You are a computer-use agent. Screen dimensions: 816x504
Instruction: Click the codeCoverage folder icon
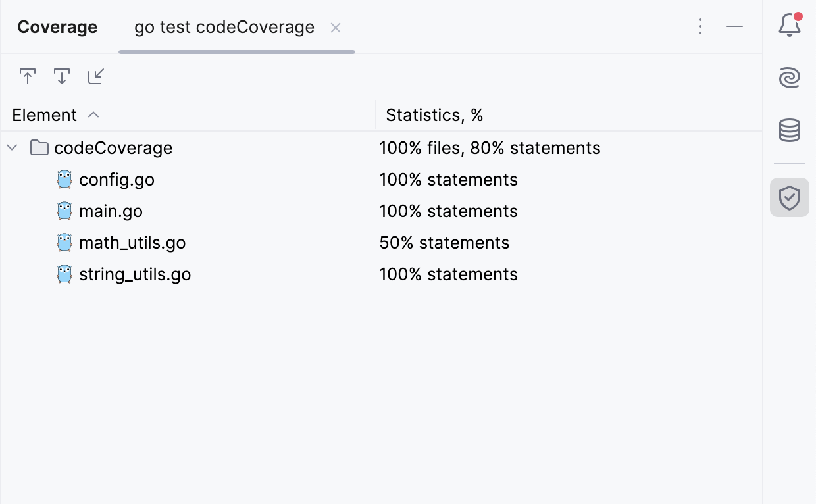point(39,147)
